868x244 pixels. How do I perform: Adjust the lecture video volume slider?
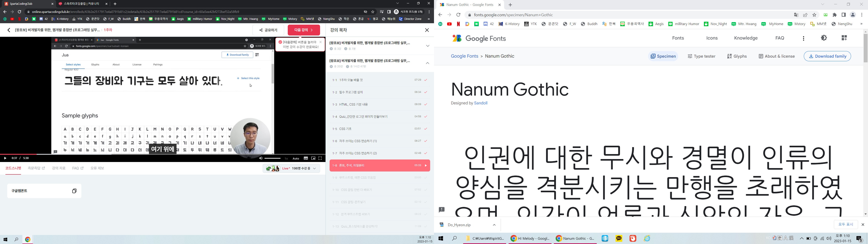273,158
